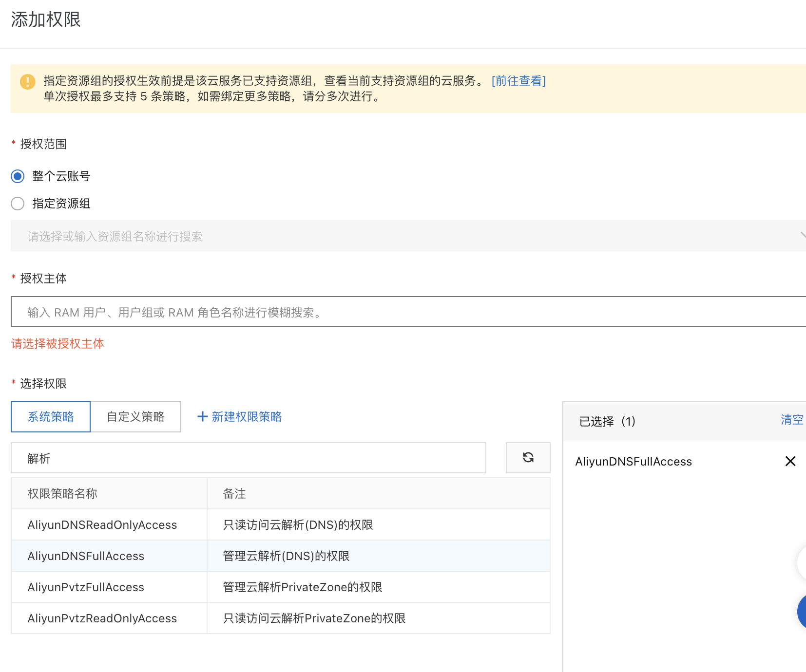This screenshot has width=806, height=672.
Task: Select the AliyunPvtzReadOnlyAccess policy row
Action: [x=281, y=618]
